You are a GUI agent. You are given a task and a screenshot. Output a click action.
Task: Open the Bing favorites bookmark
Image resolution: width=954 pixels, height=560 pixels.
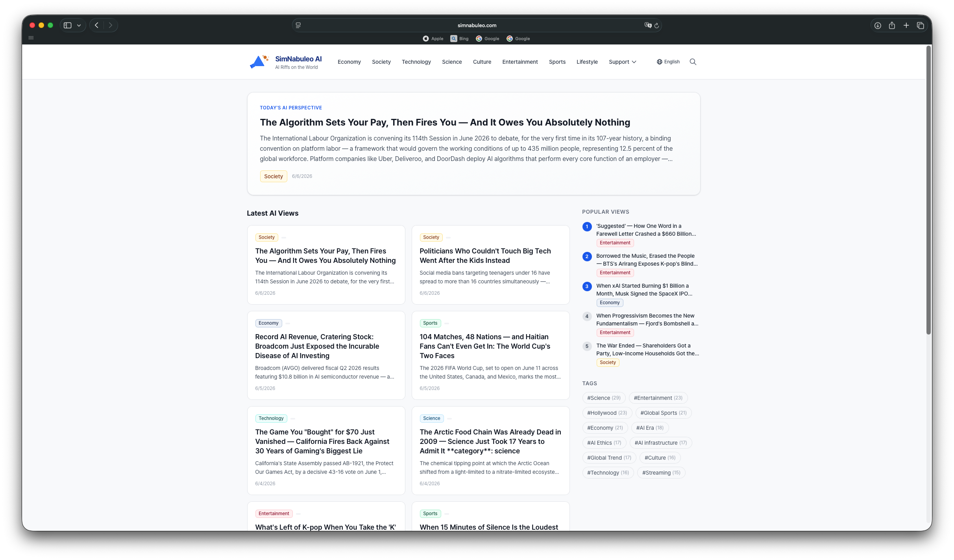pos(459,39)
